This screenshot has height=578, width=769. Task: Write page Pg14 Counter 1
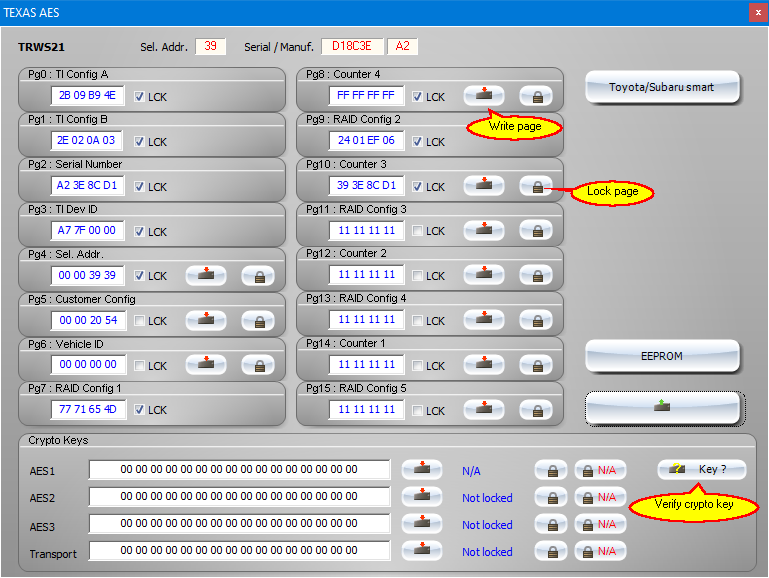click(484, 364)
